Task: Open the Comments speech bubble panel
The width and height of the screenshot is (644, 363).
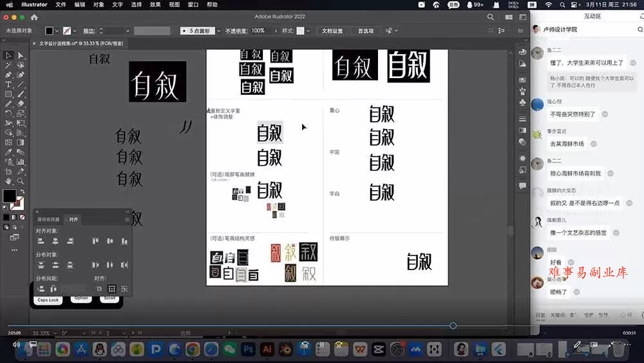Action: coord(522,186)
